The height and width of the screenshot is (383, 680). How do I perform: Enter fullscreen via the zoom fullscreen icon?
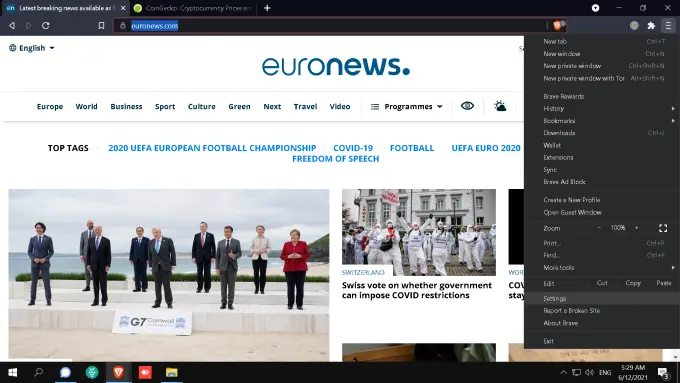663,228
